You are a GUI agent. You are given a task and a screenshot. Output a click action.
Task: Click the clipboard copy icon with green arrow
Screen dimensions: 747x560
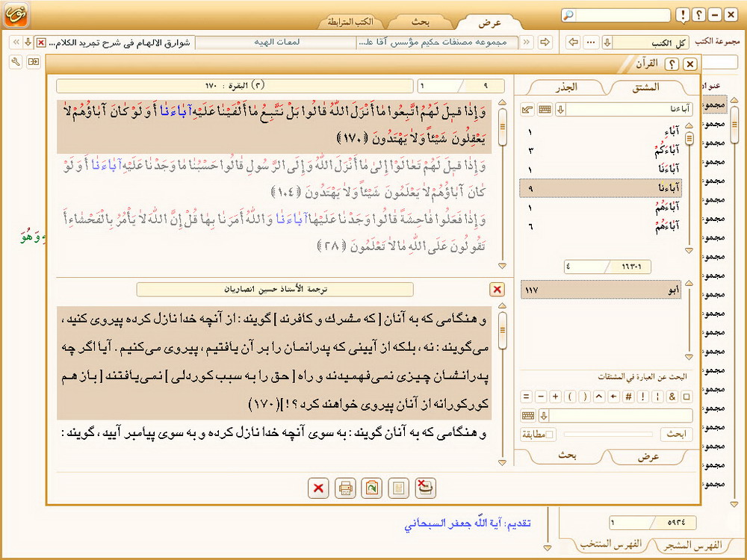point(371,488)
